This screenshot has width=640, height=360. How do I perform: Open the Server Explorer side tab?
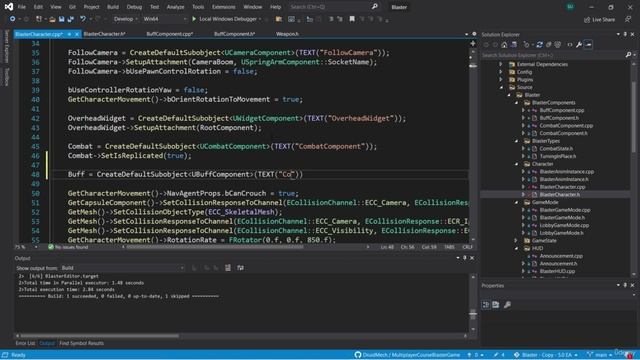pyautogui.click(x=7, y=46)
